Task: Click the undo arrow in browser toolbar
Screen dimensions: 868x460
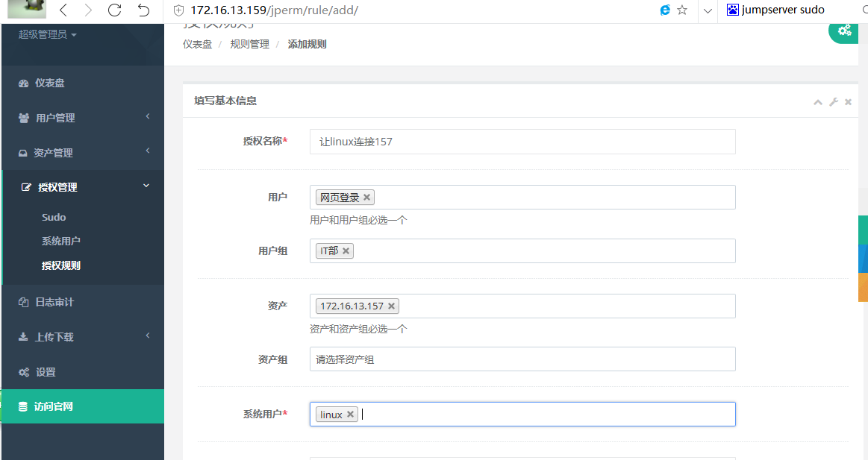Action: 144,10
